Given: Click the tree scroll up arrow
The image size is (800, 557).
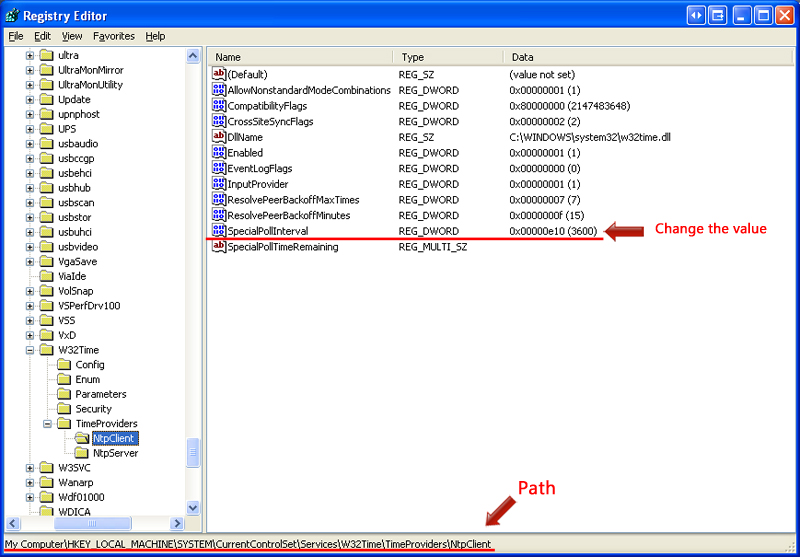Looking at the screenshot, I should [x=193, y=56].
